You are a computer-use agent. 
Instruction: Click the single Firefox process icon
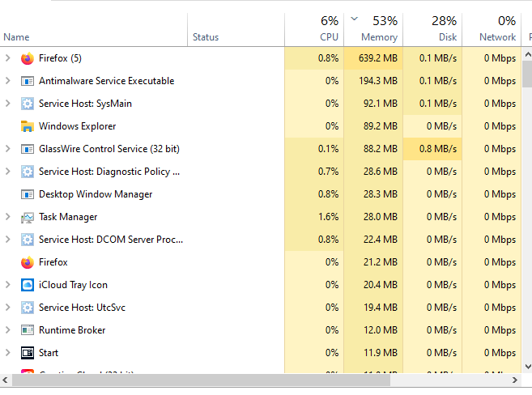(28, 262)
